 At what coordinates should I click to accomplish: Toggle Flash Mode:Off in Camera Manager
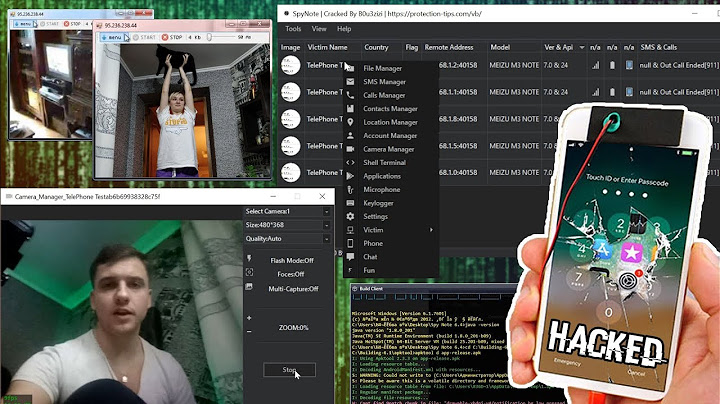(x=292, y=260)
